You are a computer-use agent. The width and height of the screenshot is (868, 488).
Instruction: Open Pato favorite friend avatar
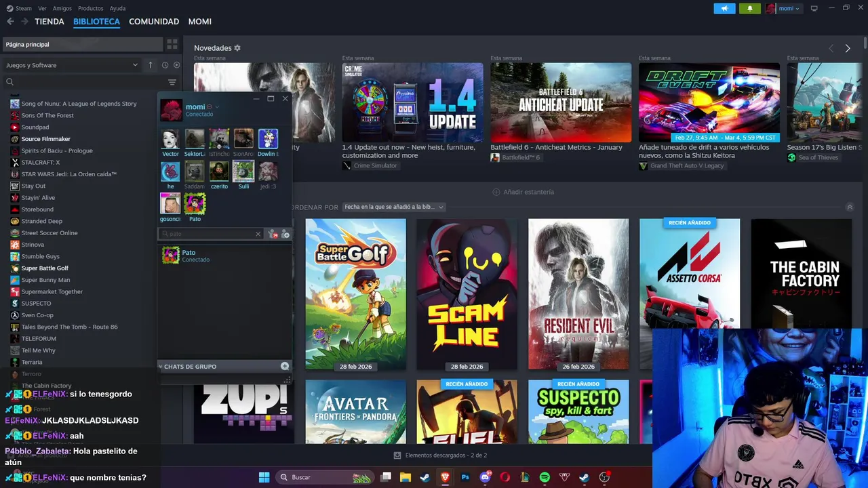pos(195,203)
